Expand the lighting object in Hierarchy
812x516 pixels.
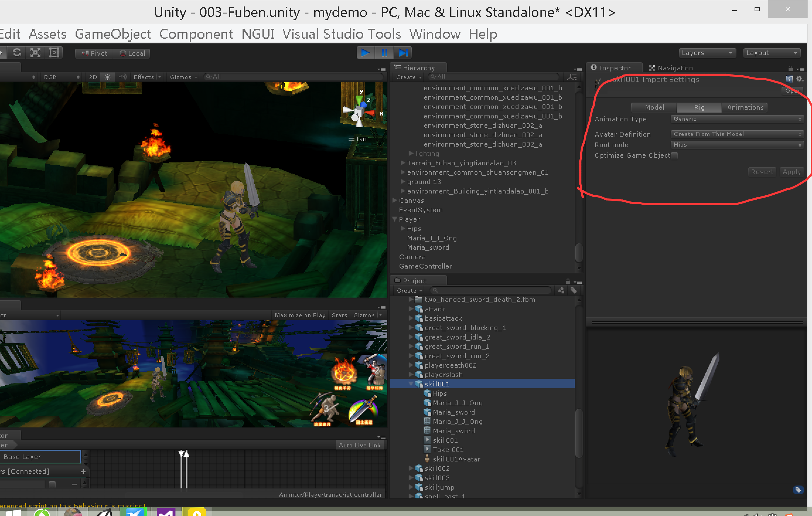[411, 154]
